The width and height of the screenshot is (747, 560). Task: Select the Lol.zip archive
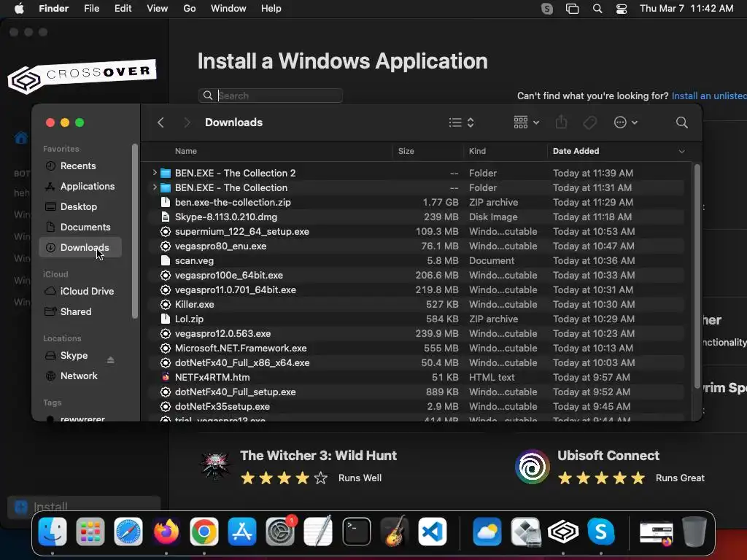click(x=417, y=319)
